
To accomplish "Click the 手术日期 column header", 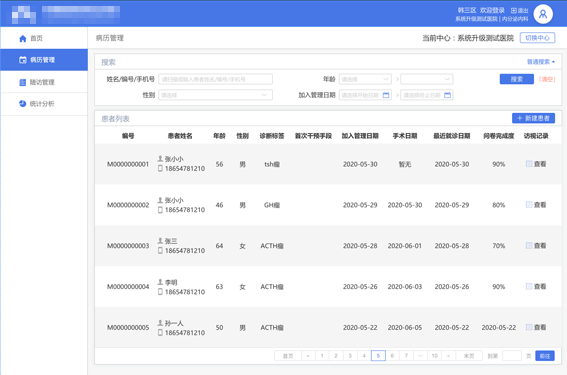I will [x=405, y=136].
